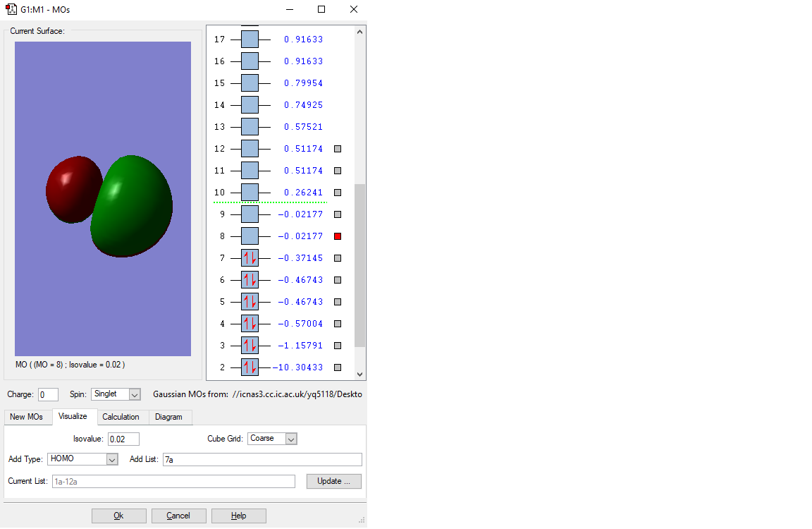Select the LUMO+2 orbital box 10

(250, 193)
